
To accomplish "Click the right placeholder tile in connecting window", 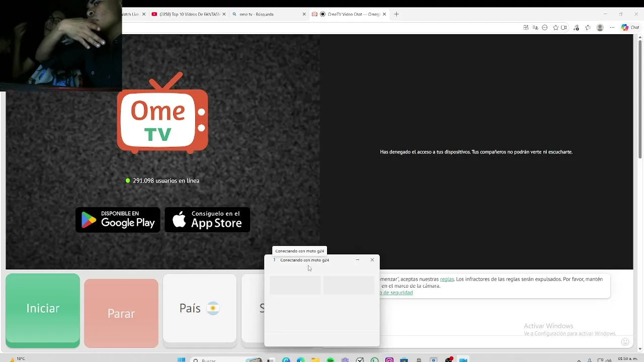I will (348, 285).
